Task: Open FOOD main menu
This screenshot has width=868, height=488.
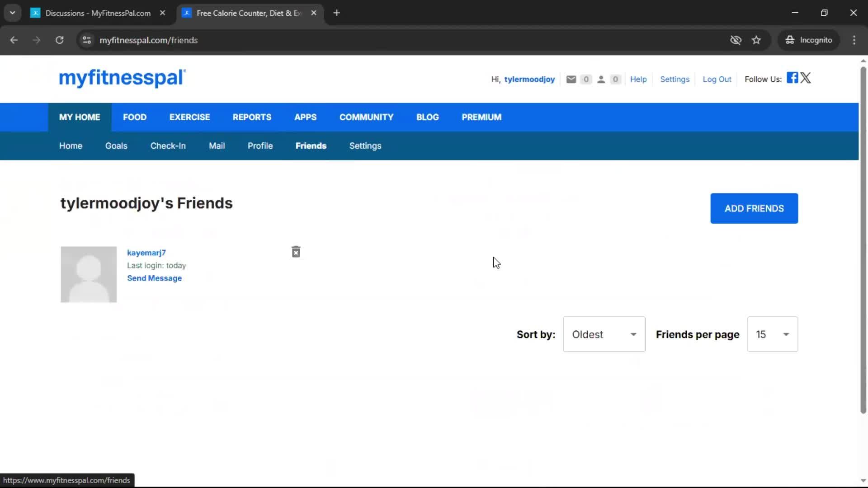Action: 135,117
